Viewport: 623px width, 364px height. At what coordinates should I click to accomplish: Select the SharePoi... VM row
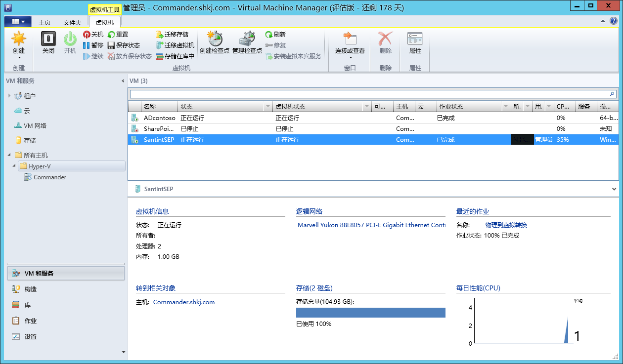(373, 129)
